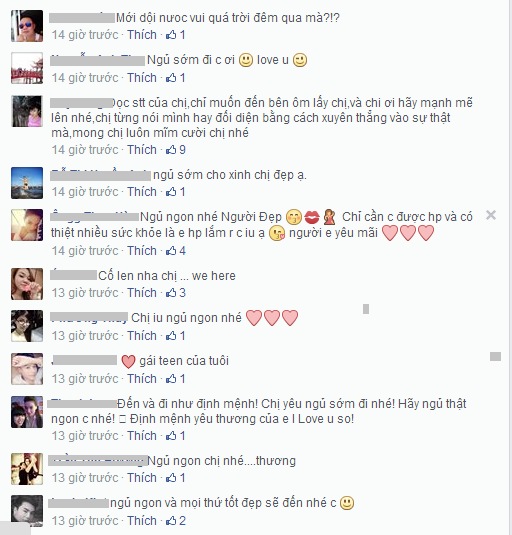
Task: Open the blue sky avatar on the 'ngủ sớm cho xinh' comment
Action: 27,183
